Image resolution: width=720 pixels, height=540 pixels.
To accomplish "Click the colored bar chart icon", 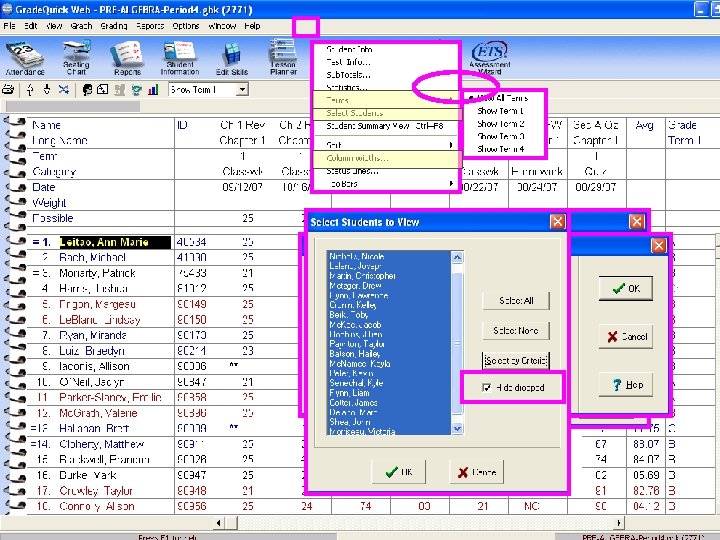I will tap(153, 90).
